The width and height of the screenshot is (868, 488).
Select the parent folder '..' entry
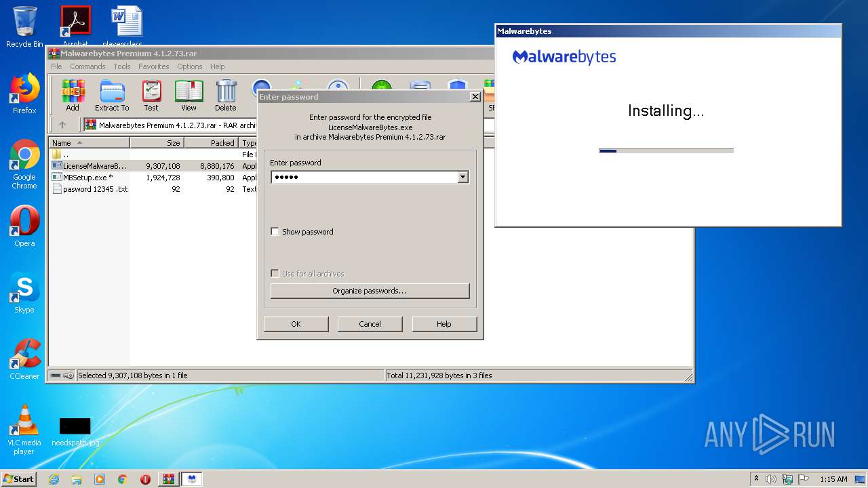[61, 155]
